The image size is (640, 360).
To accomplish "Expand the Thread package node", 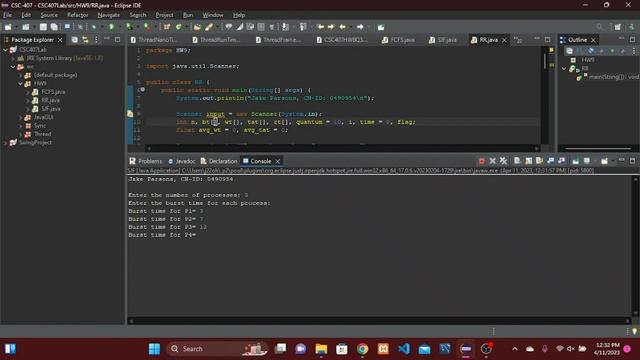I will (20, 134).
